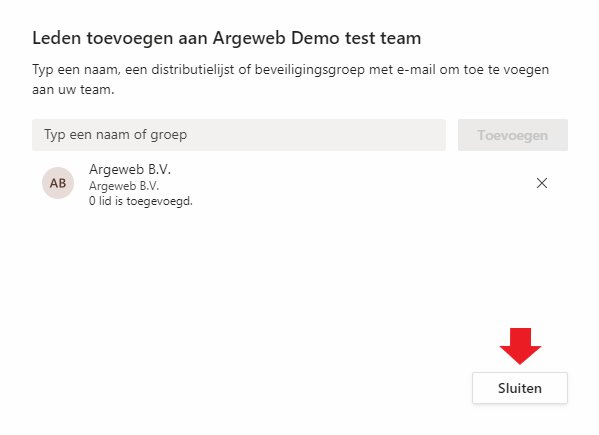The image size is (599, 435).
Task: Click the AB avatar circle
Action: tap(58, 183)
